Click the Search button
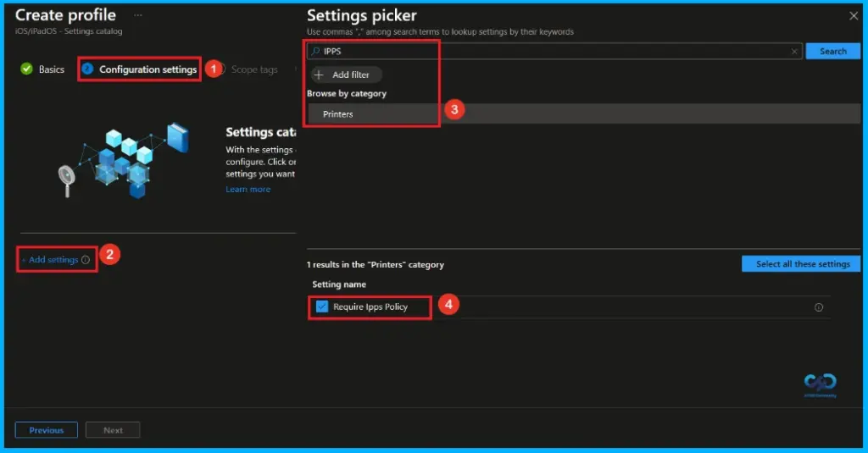Screen dimensions: 868x453 tap(832, 51)
